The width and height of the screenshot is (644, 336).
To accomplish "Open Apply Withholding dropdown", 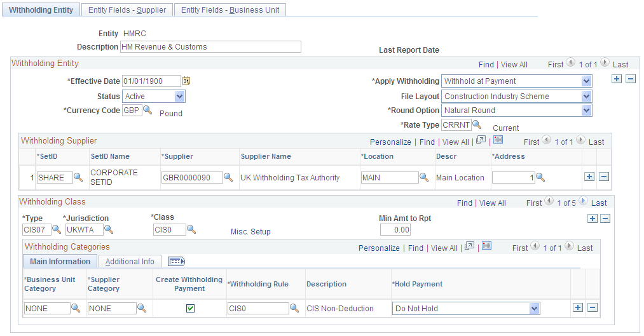I will tap(517, 81).
